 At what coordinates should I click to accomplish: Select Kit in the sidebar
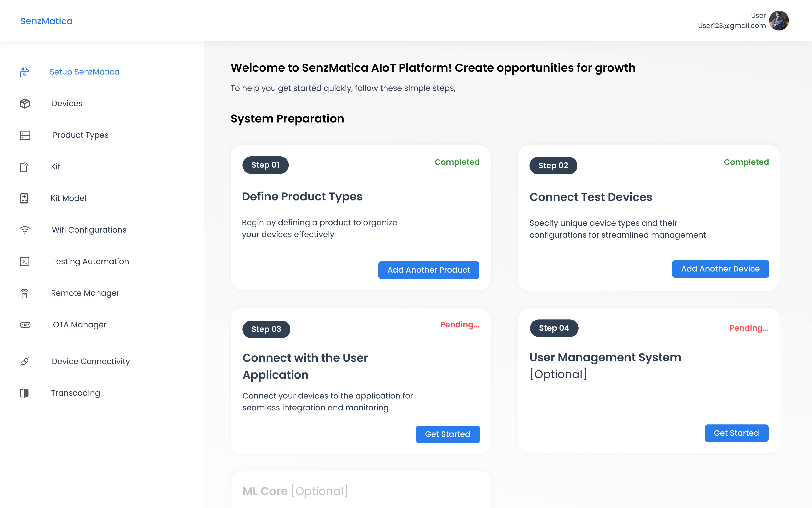point(56,167)
